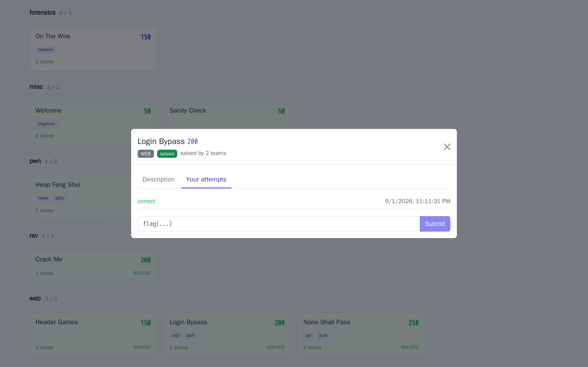This screenshot has width=588, height=367.
Task: Open the On The Wire challenge card
Action: click(93, 49)
